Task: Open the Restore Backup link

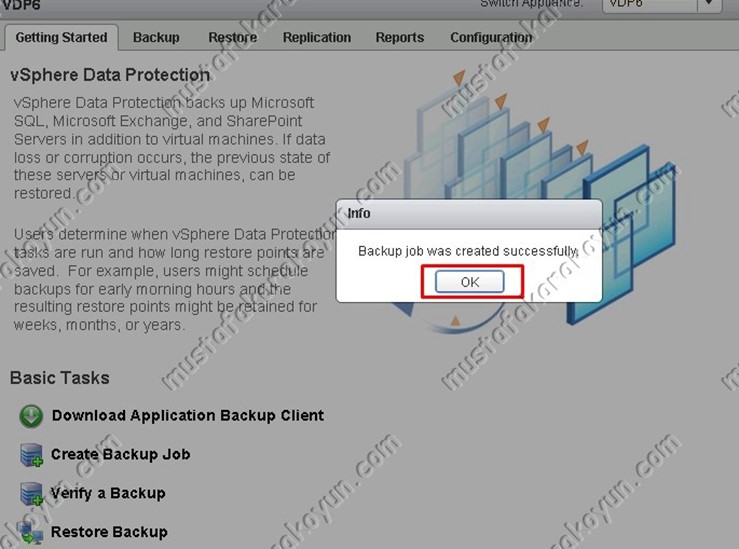Action: [x=109, y=532]
